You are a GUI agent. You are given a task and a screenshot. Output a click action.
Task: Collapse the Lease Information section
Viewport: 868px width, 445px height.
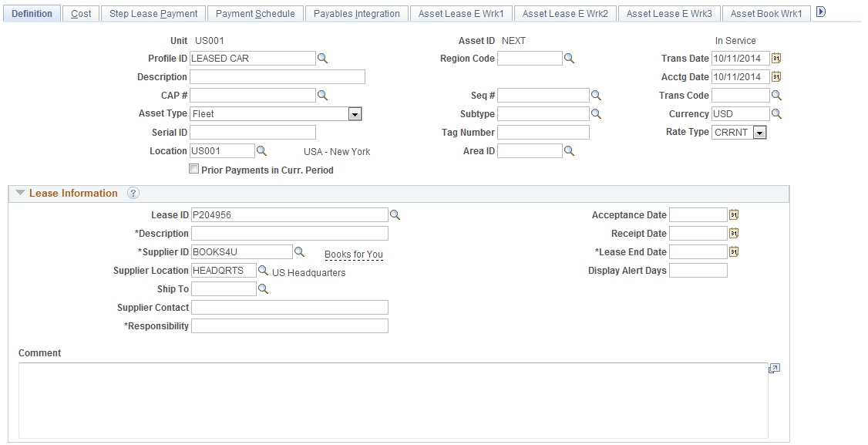coord(19,193)
